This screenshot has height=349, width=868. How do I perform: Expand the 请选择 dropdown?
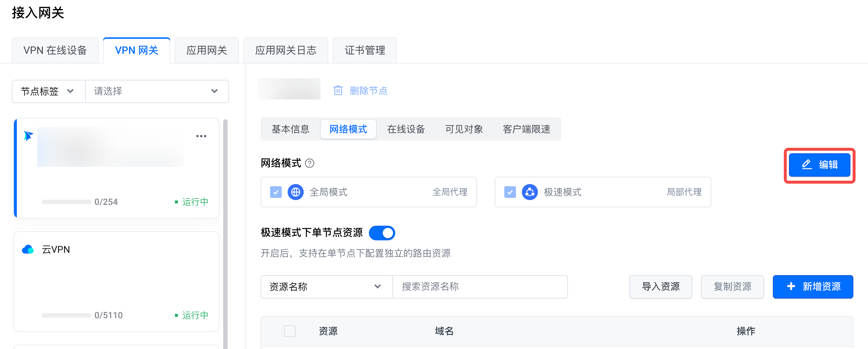point(157,91)
